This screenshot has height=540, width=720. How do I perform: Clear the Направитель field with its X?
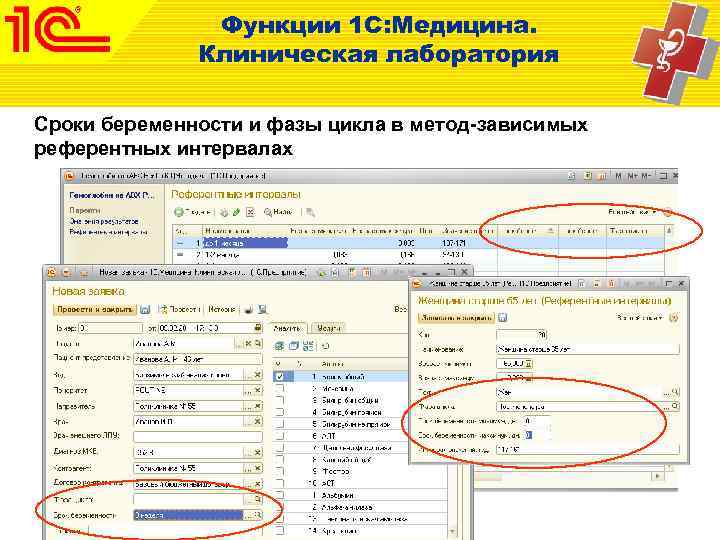258,406
